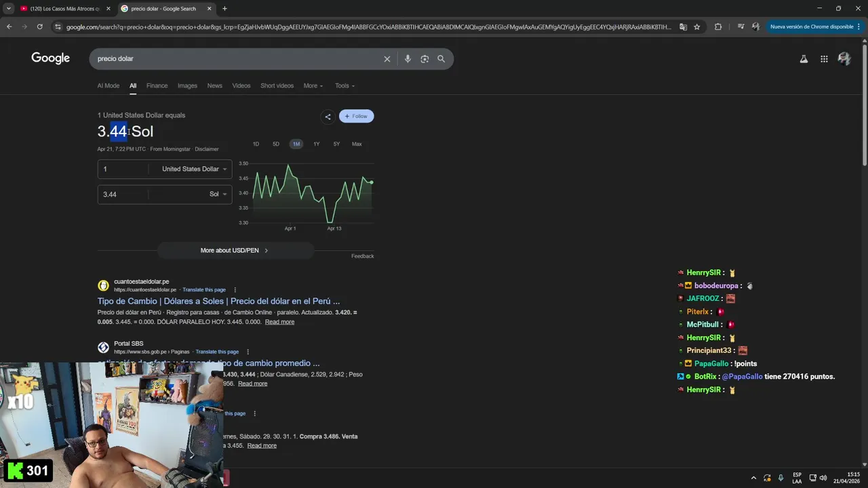Search by image with the Lens icon

pyautogui.click(x=425, y=59)
